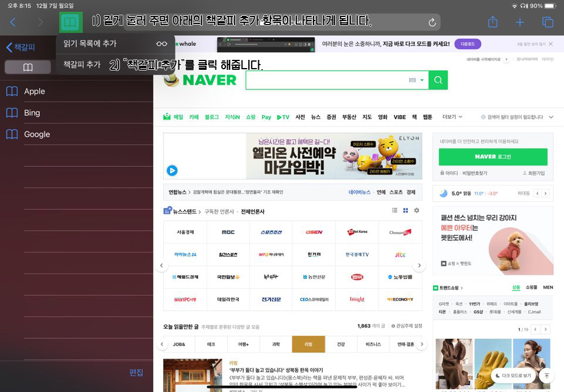
Task: Click 네이버뉴스 link
Action: [359, 192]
